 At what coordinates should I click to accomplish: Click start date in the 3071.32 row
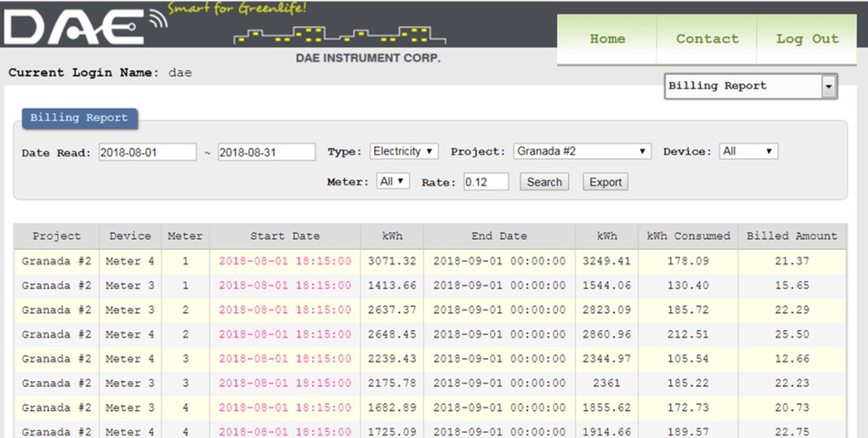click(x=285, y=261)
